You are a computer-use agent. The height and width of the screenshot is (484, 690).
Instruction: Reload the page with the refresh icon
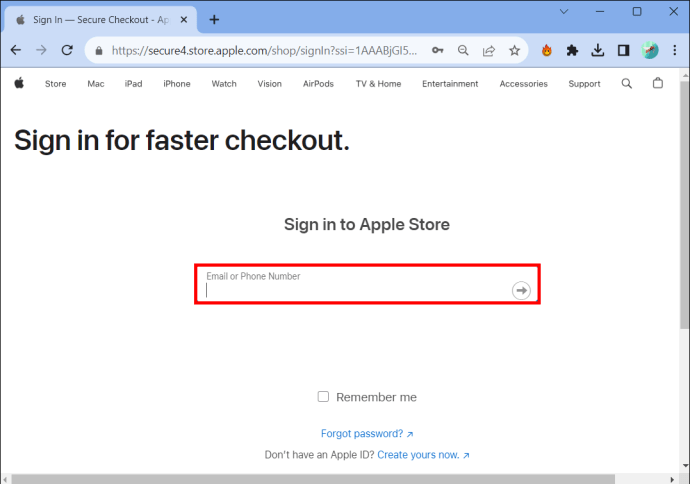coord(67,50)
